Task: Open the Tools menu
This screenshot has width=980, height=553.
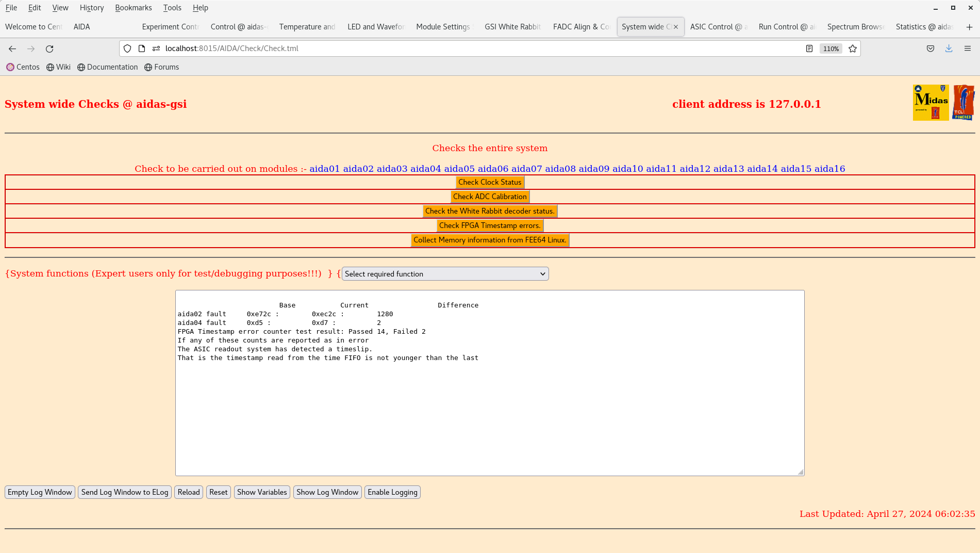Action: click(172, 8)
